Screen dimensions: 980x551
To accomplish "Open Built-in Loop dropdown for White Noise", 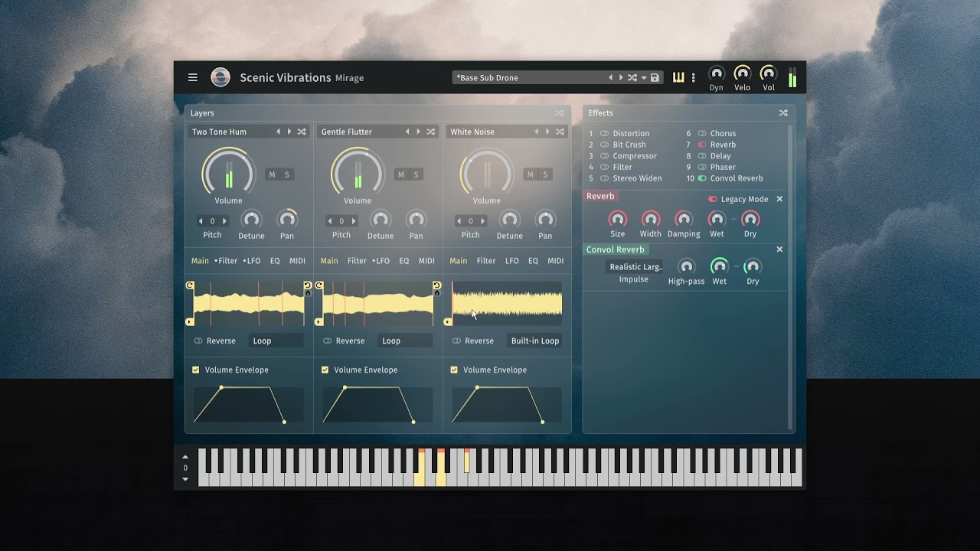I will [535, 341].
